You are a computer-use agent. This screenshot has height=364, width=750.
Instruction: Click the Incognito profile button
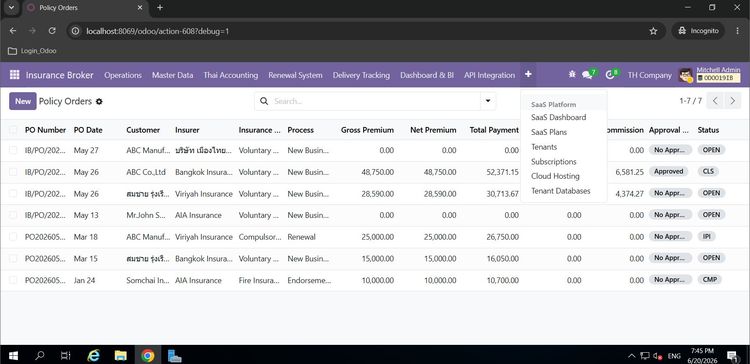pyautogui.click(x=698, y=31)
